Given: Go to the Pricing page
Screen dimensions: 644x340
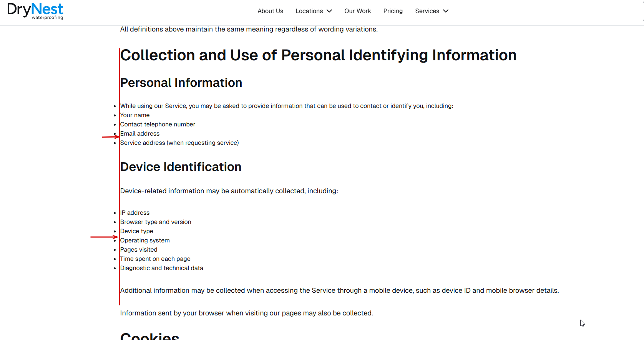Looking at the screenshot, I should [x=393, y=11].
